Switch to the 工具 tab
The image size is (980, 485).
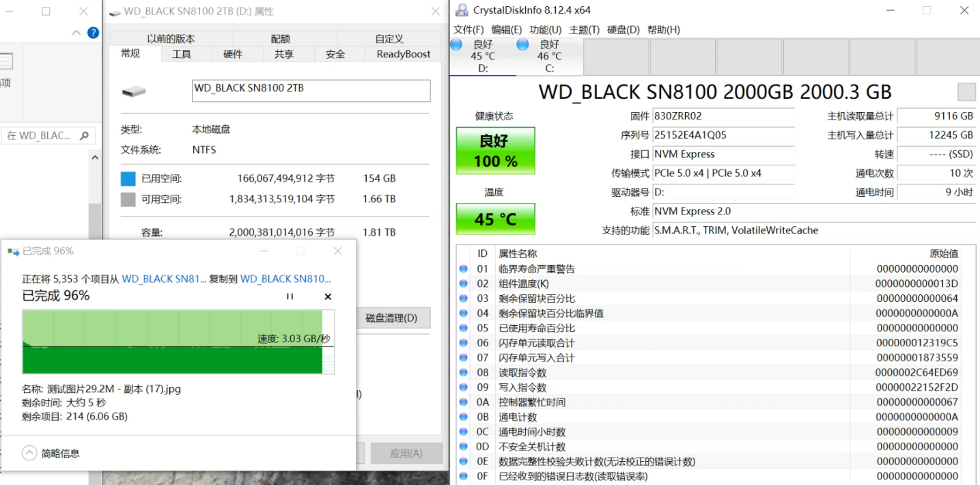pyautogui.click(x=181, y=54)
